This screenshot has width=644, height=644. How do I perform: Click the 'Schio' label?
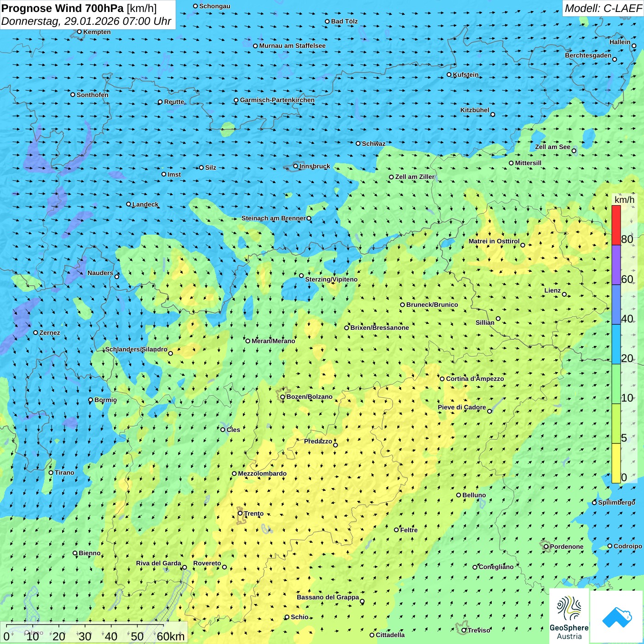(x=299, y=617)
